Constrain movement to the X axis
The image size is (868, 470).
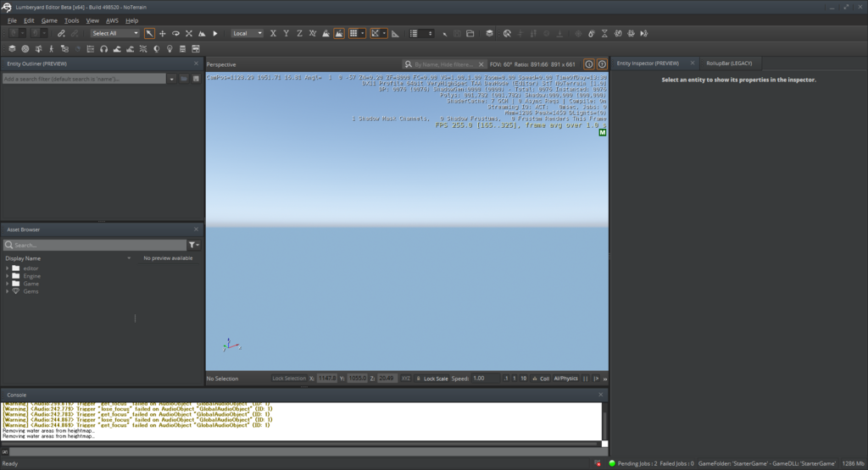click(273, 34)
